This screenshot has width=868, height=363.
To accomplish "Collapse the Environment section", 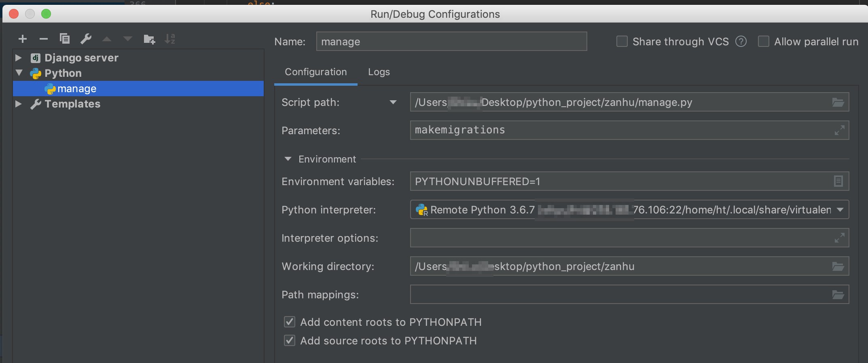I will 288,159.
